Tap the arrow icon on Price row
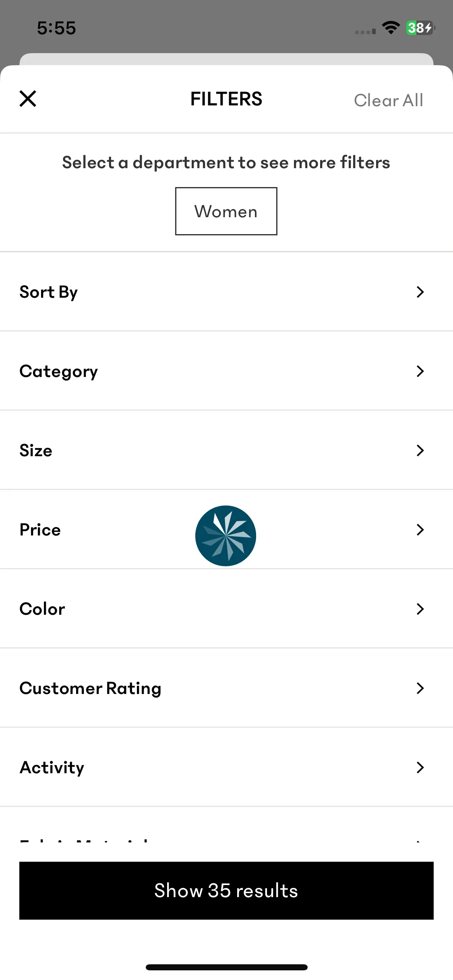Screen dimensions: 453x980 point(420,529)
